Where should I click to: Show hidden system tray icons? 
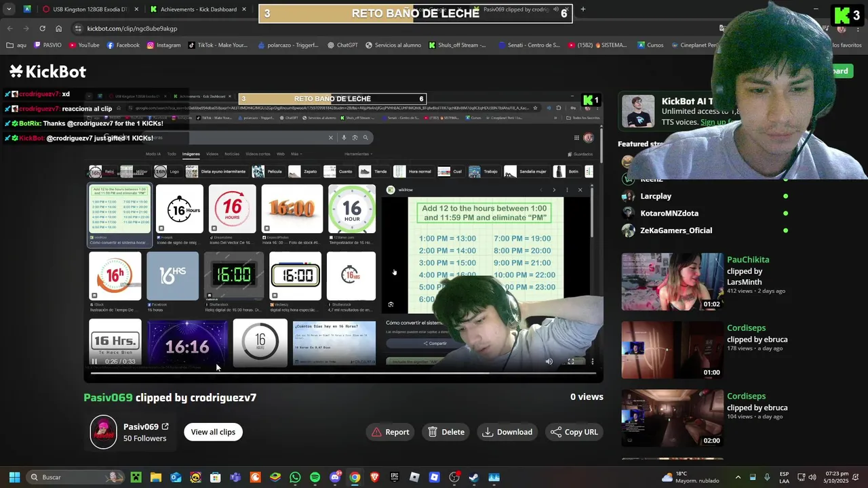coord(738,477)
